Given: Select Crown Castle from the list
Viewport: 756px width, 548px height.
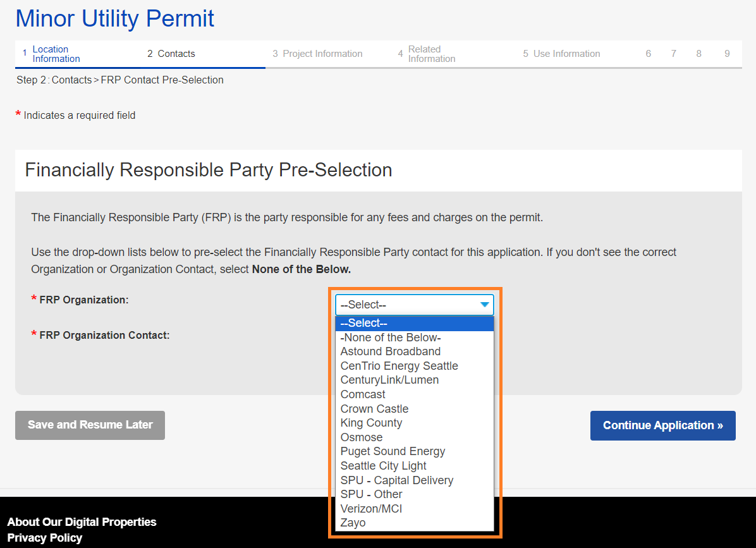Looking at the screenshot, I should (x=374, y=409).
